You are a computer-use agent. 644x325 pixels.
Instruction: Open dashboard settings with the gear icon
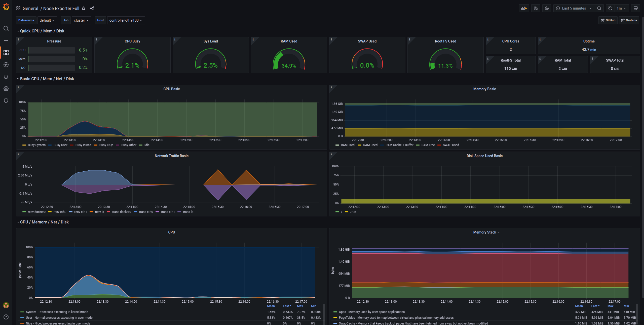[x=547, y=8]
